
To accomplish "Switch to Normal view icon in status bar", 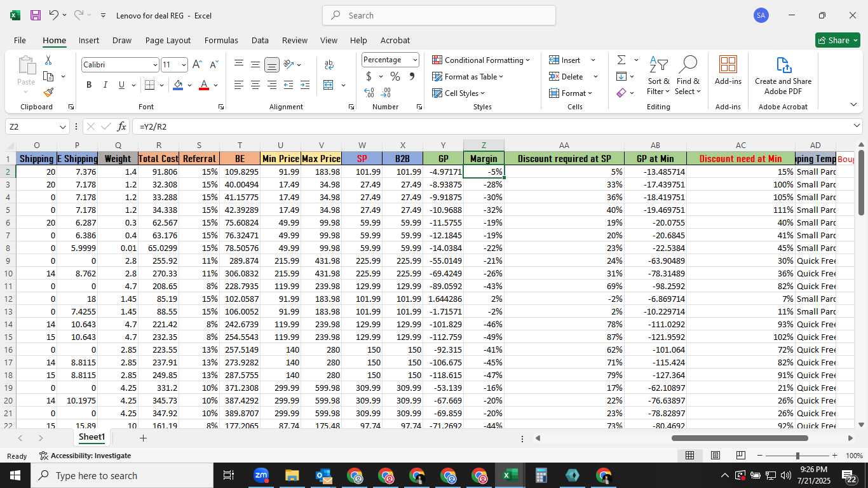I will [689, 456].
